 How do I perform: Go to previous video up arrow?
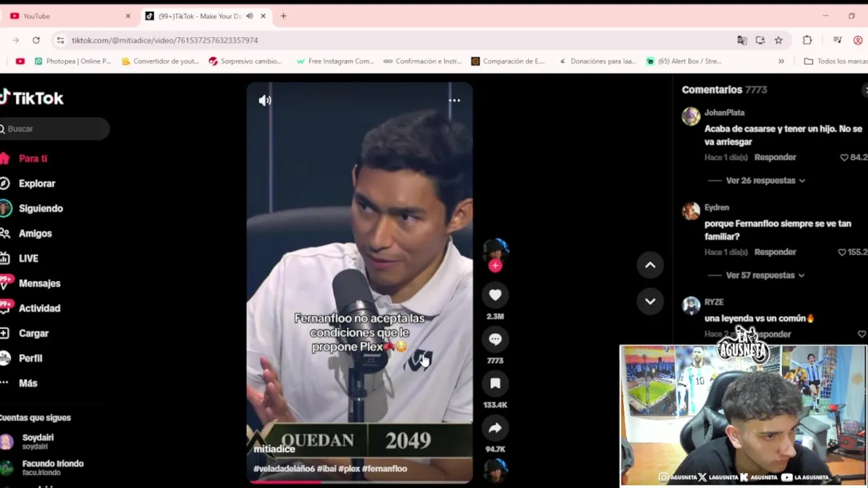click(x=650, y=265)
